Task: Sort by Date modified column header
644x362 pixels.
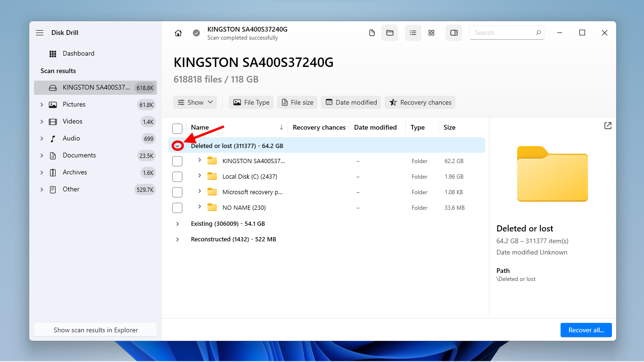Action: (375, 127)
